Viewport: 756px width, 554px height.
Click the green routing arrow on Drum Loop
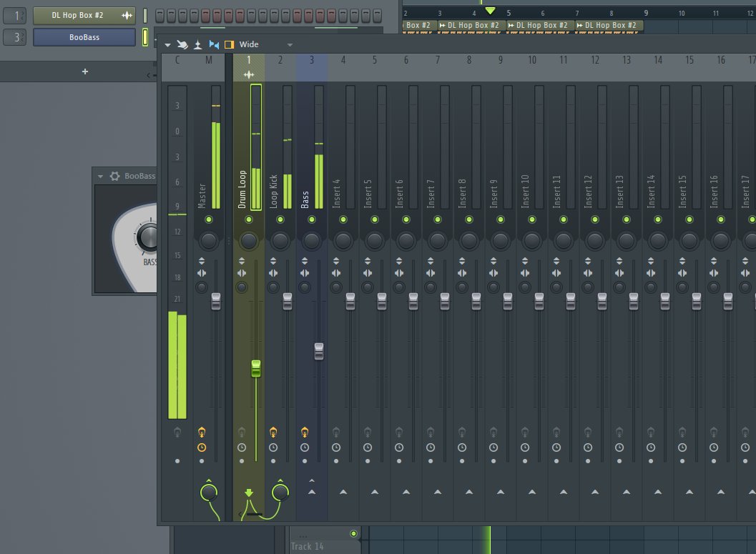click(x=249, y=493)
